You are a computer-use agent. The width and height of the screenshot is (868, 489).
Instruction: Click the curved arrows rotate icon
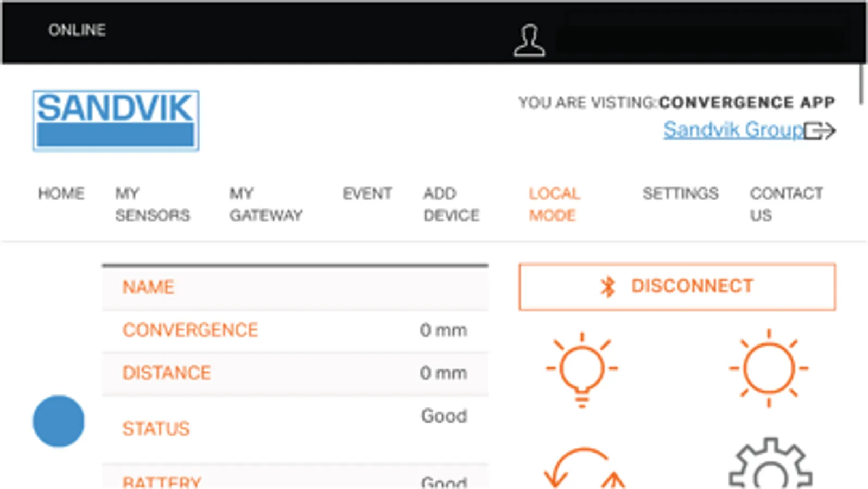tap(584, 468)
